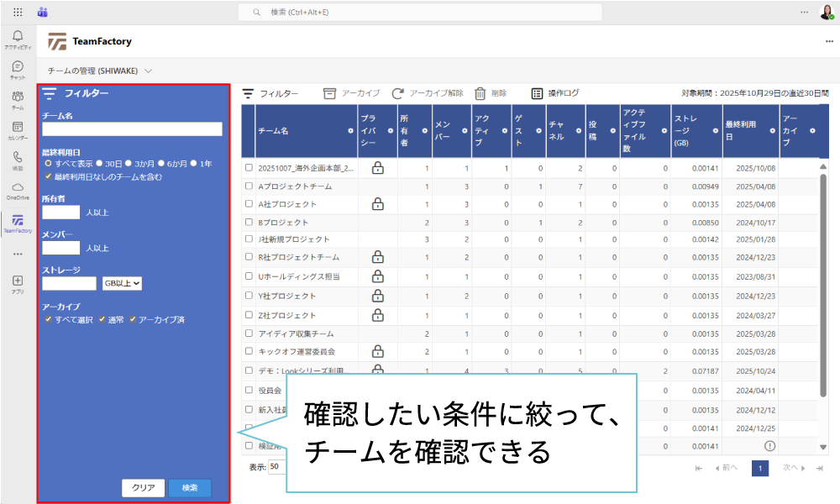840x504 pixels.
Task: Open the Teams app launcher grid
Action: [x=18, y=13]
